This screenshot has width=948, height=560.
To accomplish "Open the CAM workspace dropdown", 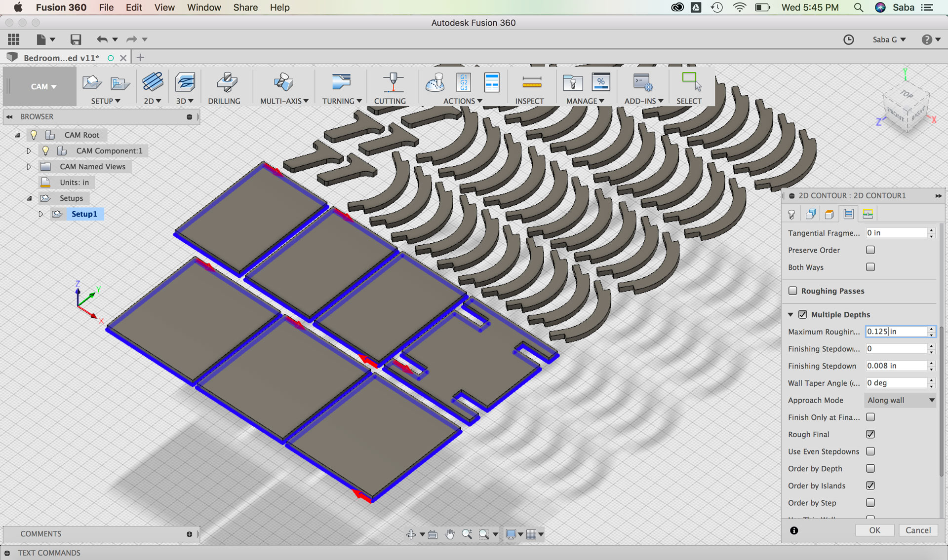I will click(x=43, y=86).
